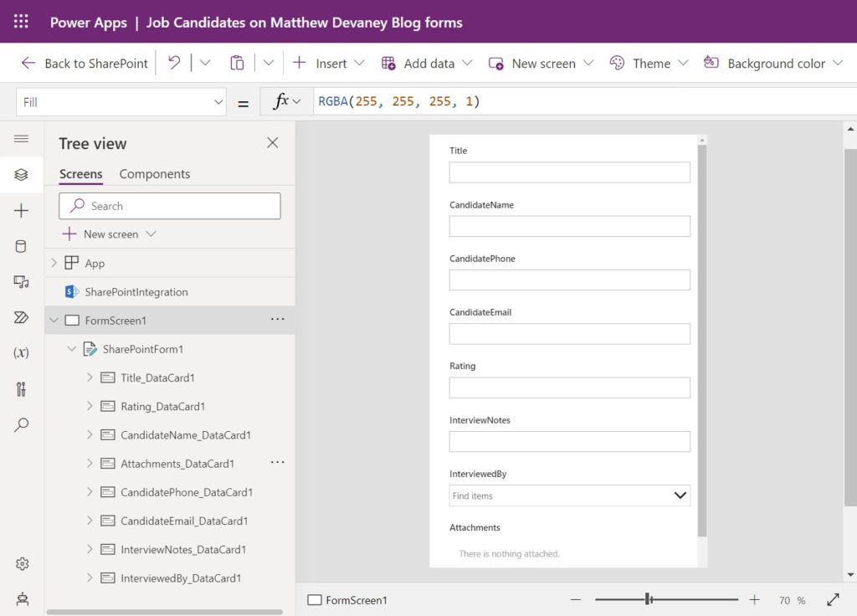Viewport: 857px width, 616px height.
Task: Open the Advanced tools icon in sidebar
Action: (21, 389)
